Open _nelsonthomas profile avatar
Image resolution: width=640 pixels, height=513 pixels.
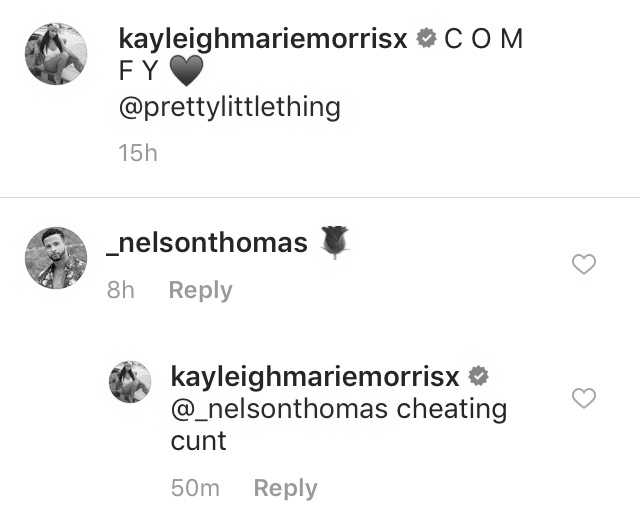[56, 258]
